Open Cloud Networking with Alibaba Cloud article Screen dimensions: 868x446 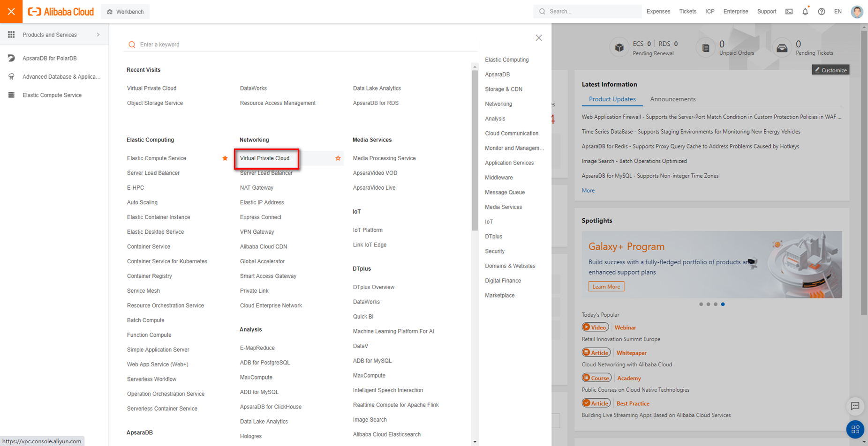[x=626, y=364]
